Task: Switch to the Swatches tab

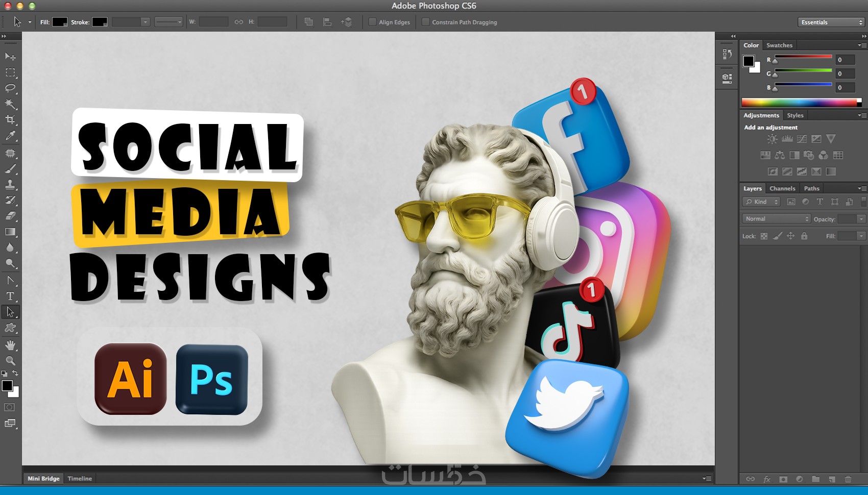Action: (779, 45)
